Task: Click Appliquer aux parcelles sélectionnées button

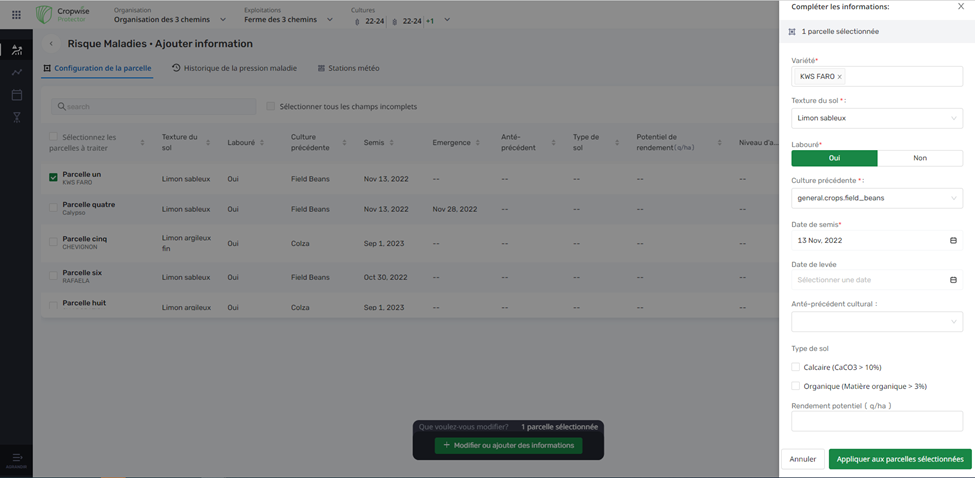Action: [900, 459]
